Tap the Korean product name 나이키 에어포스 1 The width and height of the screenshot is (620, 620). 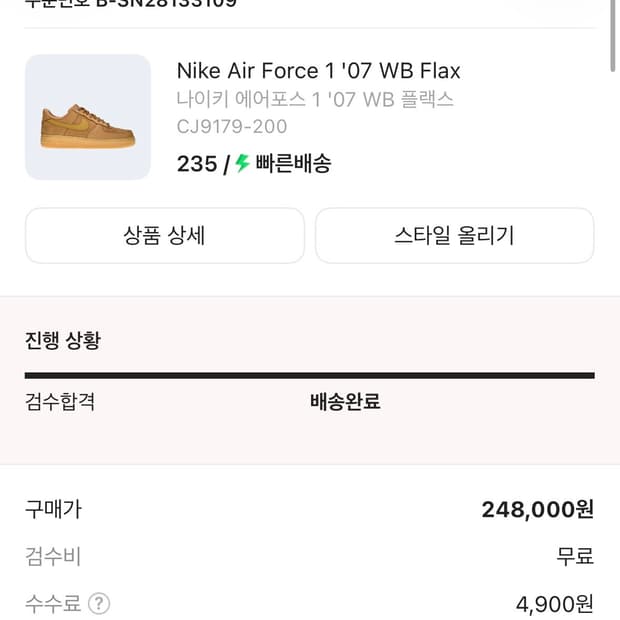315,99
